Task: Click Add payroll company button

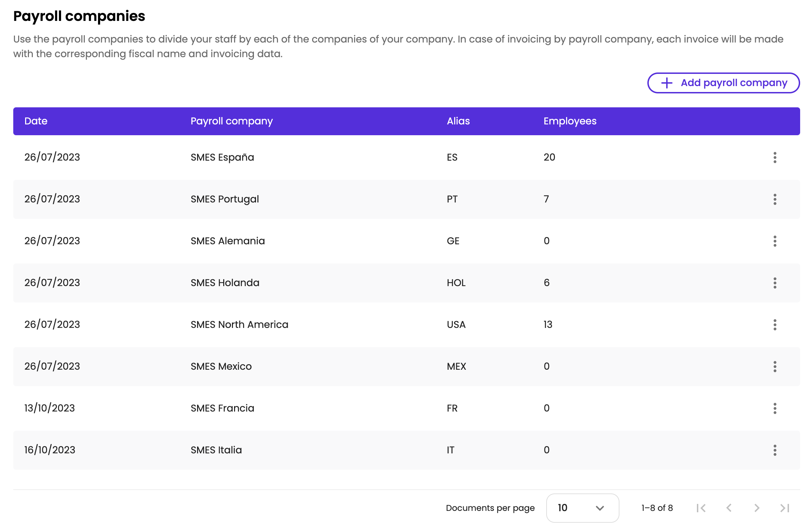Action: coord(723,83)
